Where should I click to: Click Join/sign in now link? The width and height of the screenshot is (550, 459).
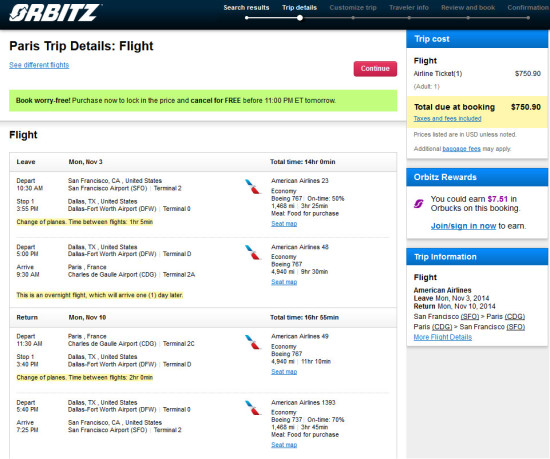pyautogui.click(x=463, y=226)
